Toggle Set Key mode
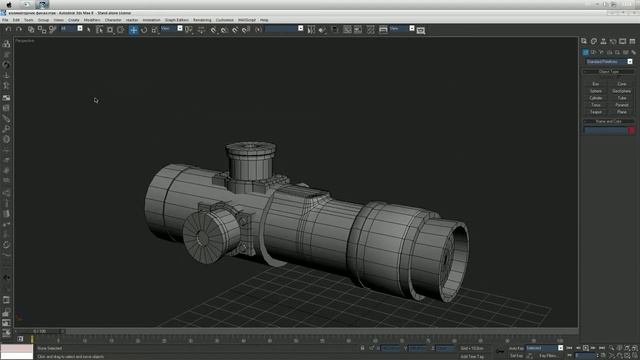 (516, 356)
